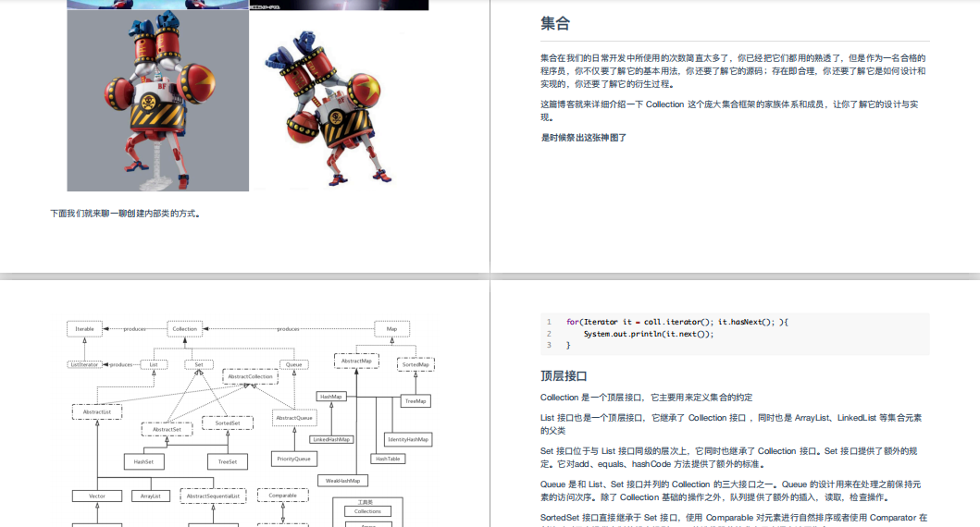Viewport: 980px width, 527px height.
Task: Click the AbstractCollection box in the diagram
Action: tap(250, 376)
